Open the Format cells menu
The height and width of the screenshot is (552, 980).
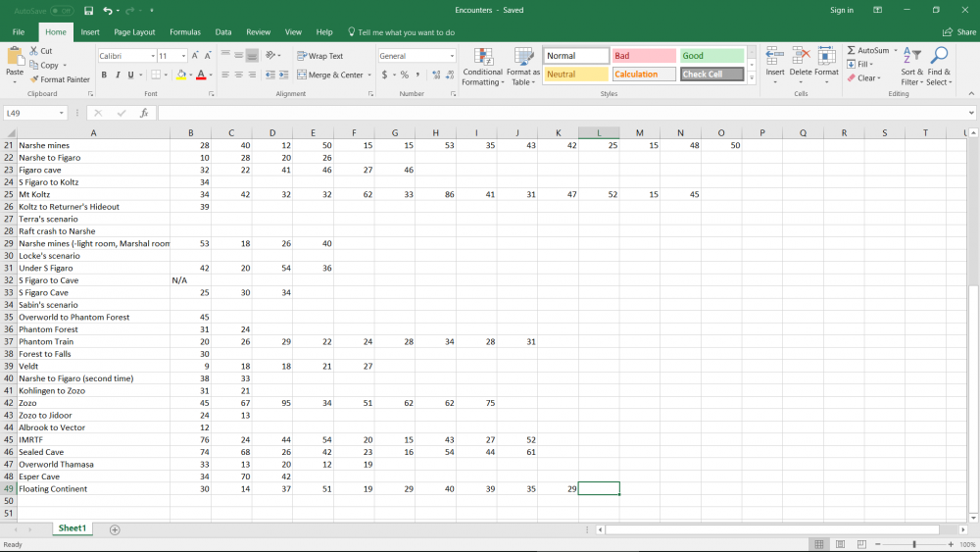pyautogui.click(x=826, y=65)
